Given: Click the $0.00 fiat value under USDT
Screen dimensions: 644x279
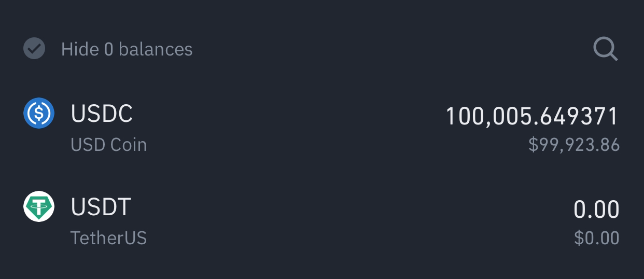Looking at the screenshot, I should coord(597,238).
